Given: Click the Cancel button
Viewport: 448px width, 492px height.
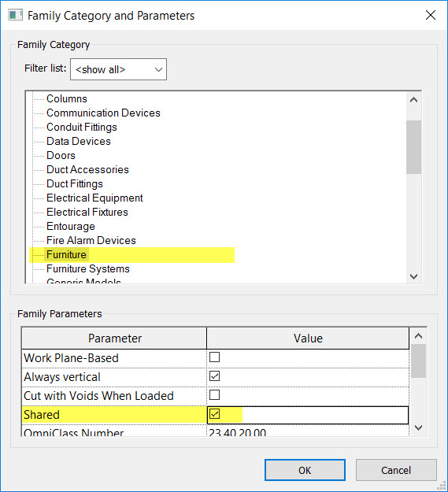Looking at the screenshot, I should [396, 470].
